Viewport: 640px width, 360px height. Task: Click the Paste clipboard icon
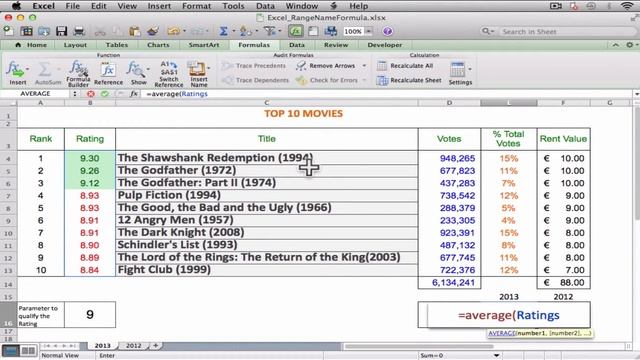tap(134, 31)
